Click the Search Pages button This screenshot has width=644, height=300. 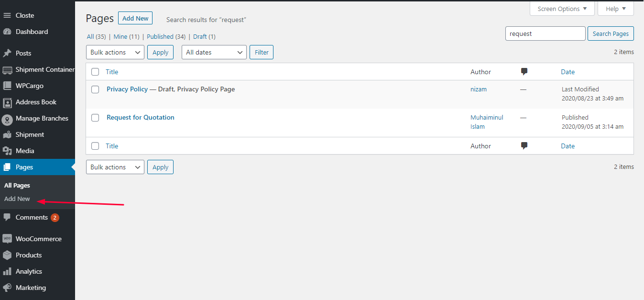[611, 33]
